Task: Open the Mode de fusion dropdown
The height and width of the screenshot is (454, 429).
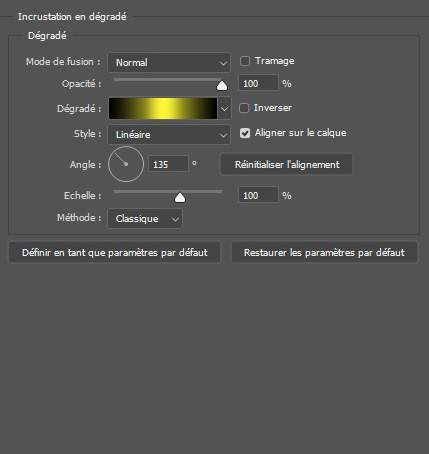Action: point(169,62)
